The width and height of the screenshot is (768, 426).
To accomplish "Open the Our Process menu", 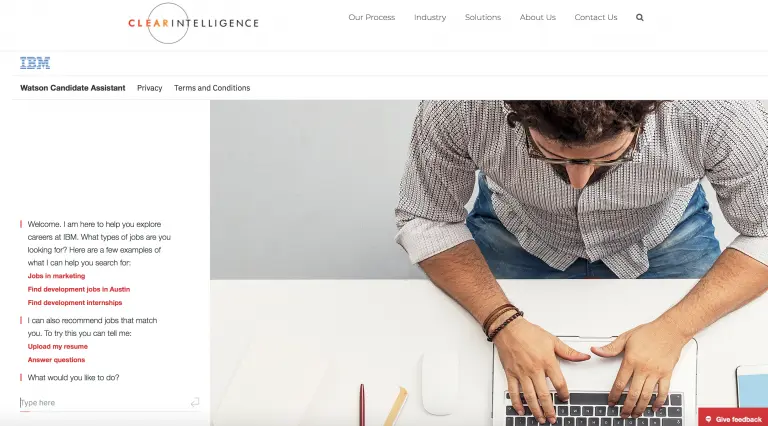I will click(x=372, y=17).
